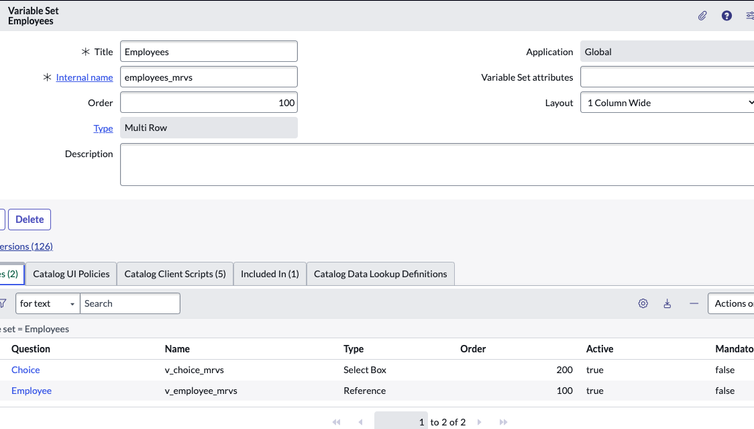Open the Actions on selected rows dropdown
754x429 pixels.
(x=731, y=303)
